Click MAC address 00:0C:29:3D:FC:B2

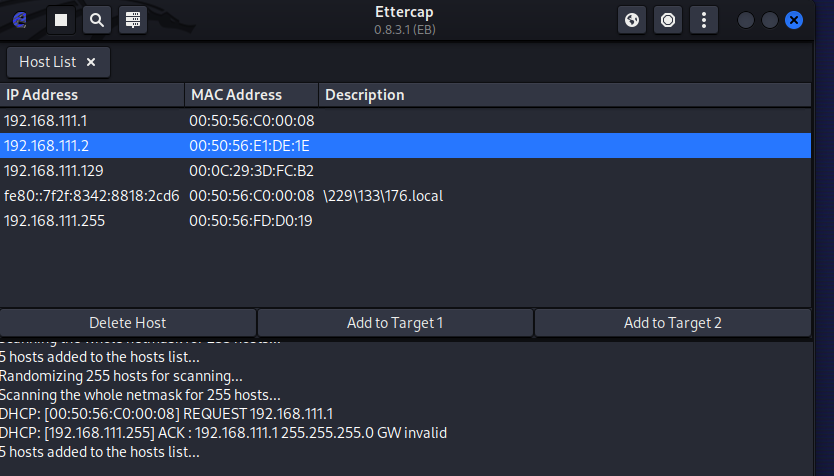coord(252,171)
